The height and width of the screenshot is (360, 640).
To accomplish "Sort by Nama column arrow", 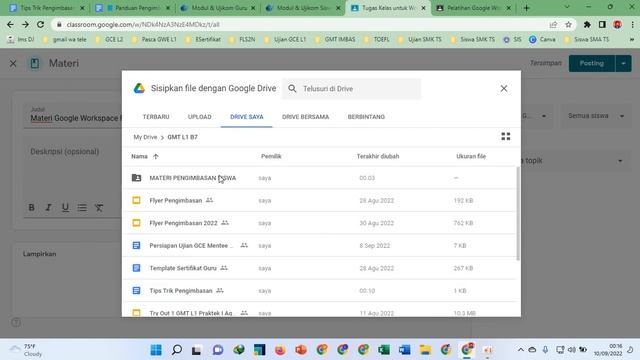I will tap(156, 156).
